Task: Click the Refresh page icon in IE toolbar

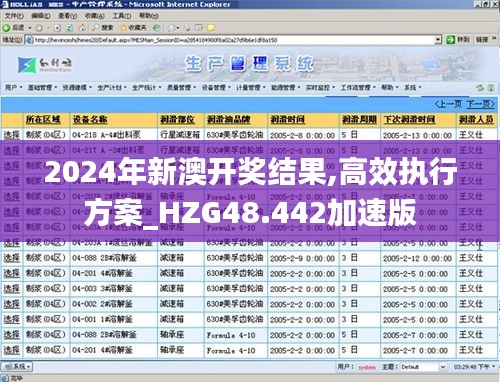Action: (69, 28)
